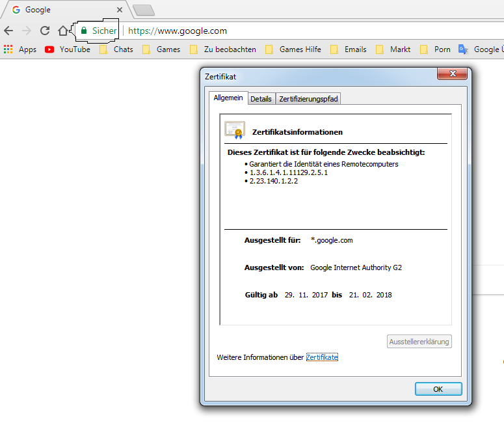This screenshot has width=504, height=438.
Task: Click Google Internet Authority G2 text
Action: tap(356, 267)
